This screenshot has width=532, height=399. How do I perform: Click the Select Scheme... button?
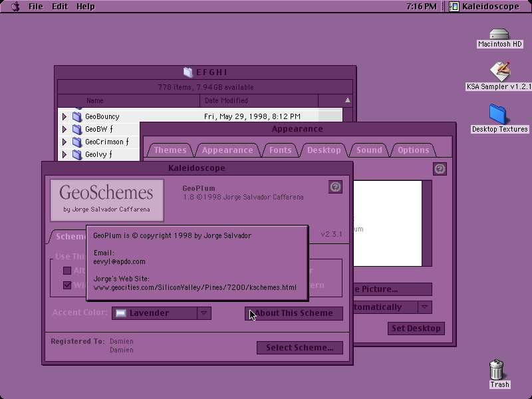coord(300,348)
